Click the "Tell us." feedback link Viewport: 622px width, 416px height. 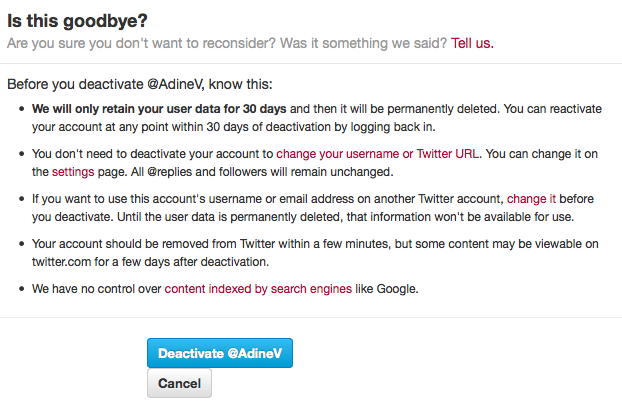click(x=472, y=44)
